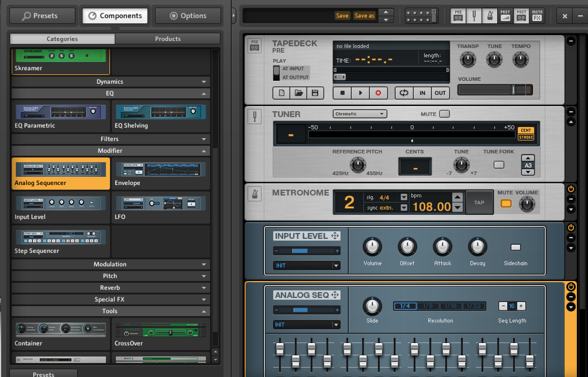Open the Metronome time signature dropdown

(x=404, y=197)
